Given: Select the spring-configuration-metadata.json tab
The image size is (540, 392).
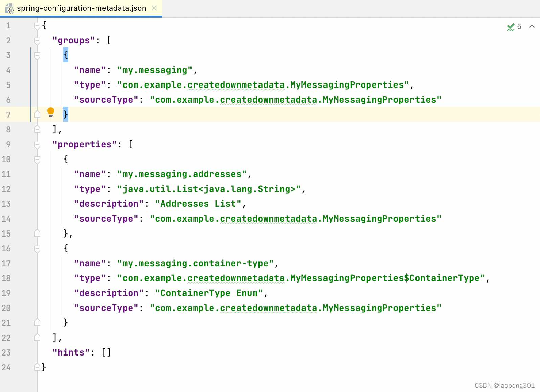Looking at the screenshot, I should click(81, 8).
